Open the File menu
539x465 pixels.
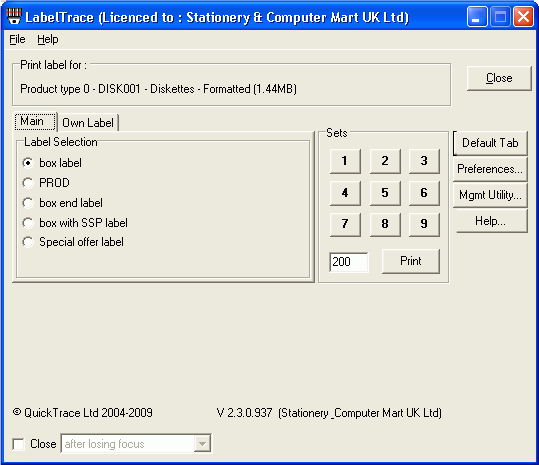17,39
